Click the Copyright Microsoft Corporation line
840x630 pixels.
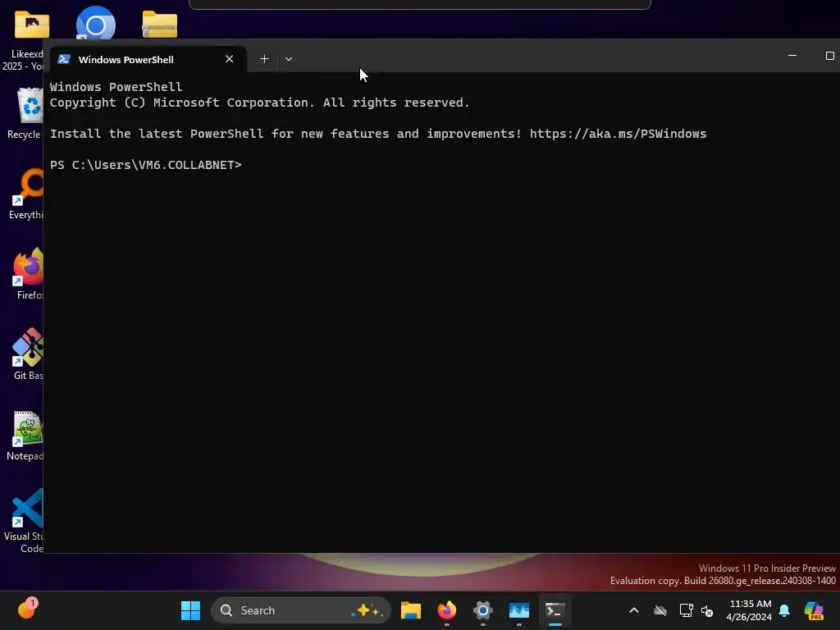(x=260, y=103)
